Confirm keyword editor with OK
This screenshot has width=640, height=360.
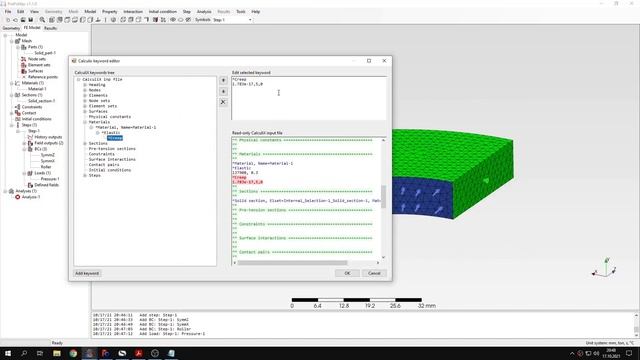(x=347, y=273)
